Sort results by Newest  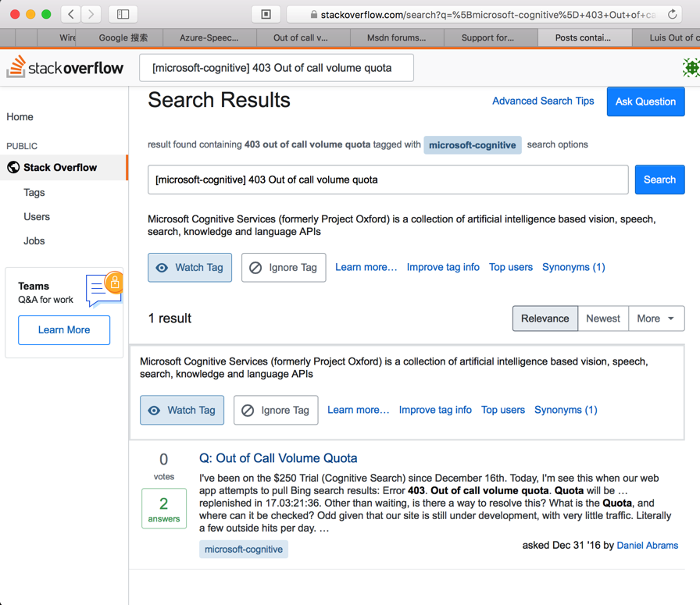(x=603, y=319)
